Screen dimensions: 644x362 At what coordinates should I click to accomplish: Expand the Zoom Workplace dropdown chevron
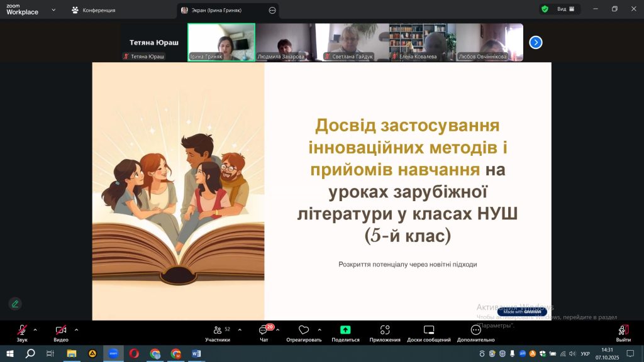(x=53, y=10)
